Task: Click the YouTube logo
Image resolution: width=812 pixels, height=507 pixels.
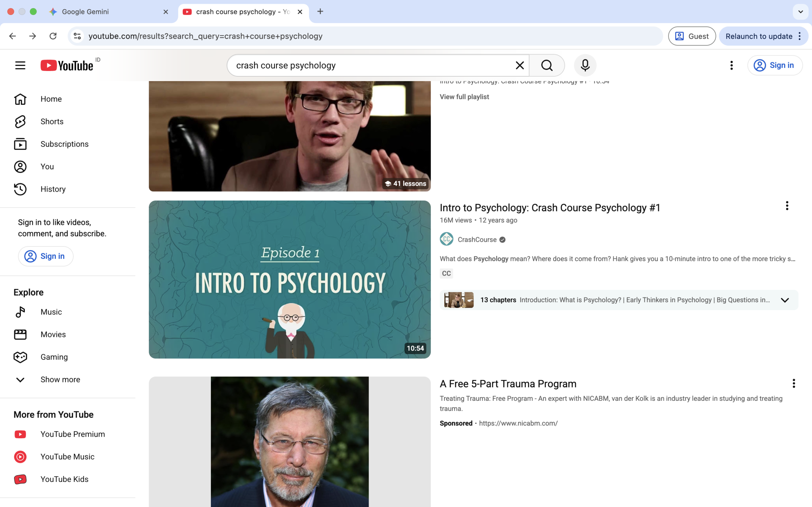Action: click(x=67, y=65)
